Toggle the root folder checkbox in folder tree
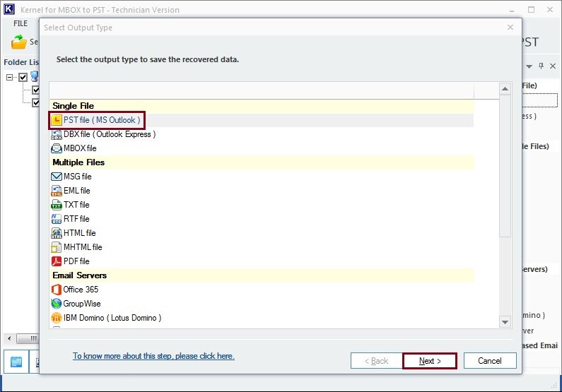The image size is (562, 392). [x=23, y=77]
